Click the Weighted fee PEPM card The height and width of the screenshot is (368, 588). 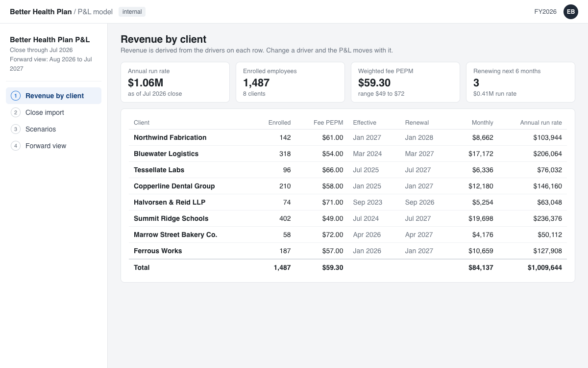pos(406,82)
